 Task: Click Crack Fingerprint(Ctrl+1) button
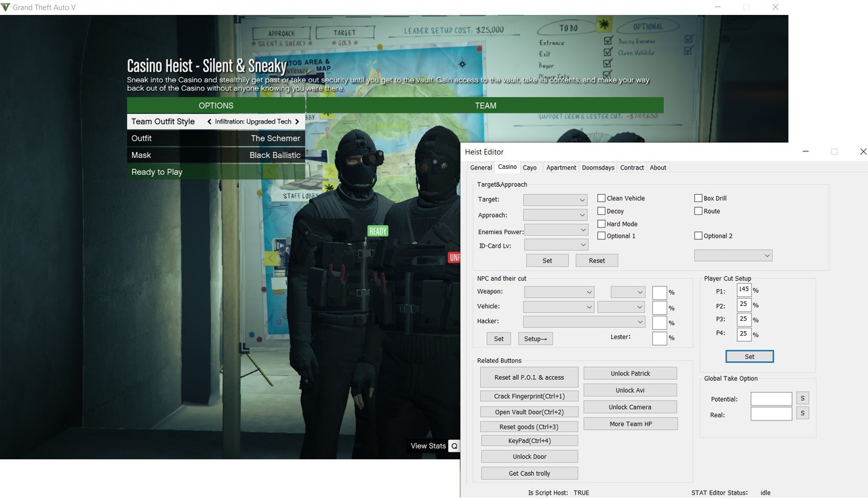530,396
